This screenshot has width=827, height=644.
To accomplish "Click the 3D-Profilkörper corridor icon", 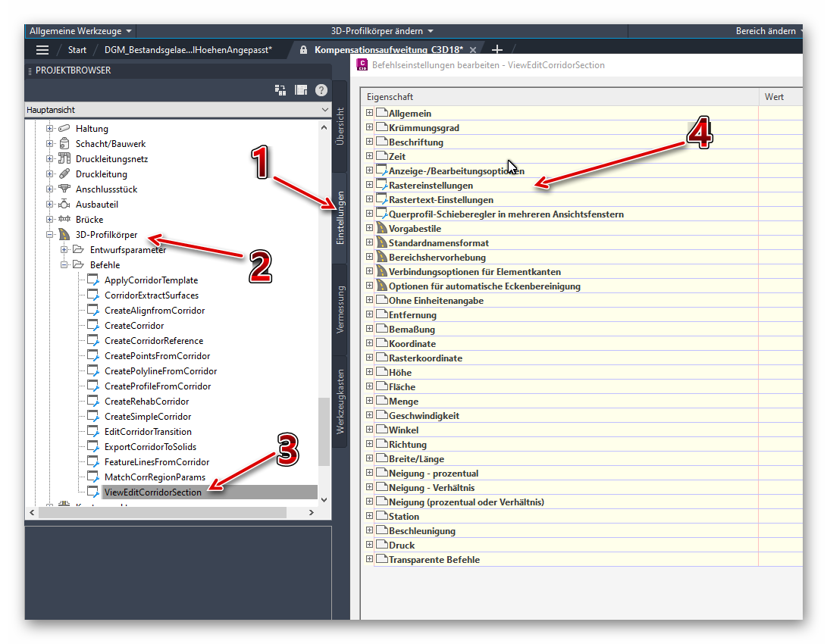I will tap(63, 234).
